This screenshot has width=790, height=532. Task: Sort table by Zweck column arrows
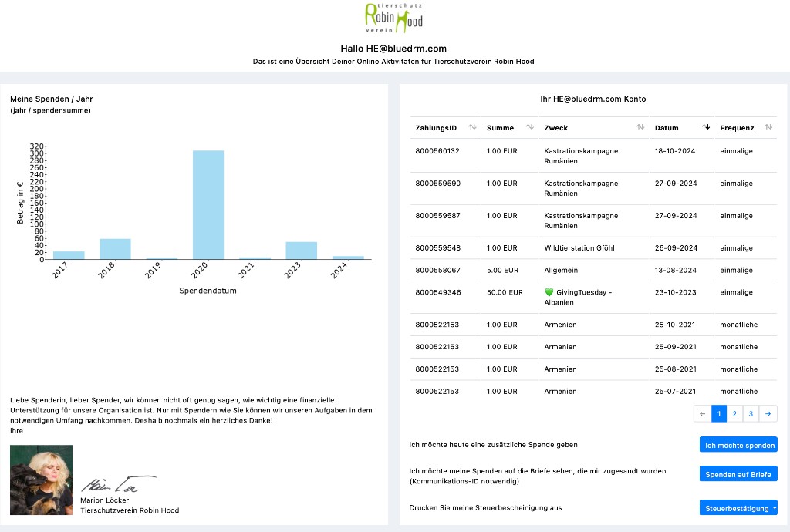coord(640,127)
